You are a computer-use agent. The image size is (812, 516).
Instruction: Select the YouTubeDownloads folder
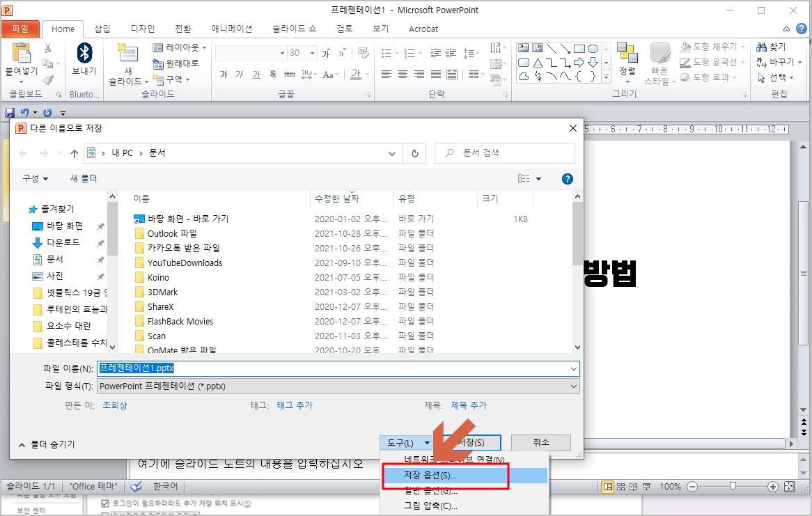(x=185, y=263)
